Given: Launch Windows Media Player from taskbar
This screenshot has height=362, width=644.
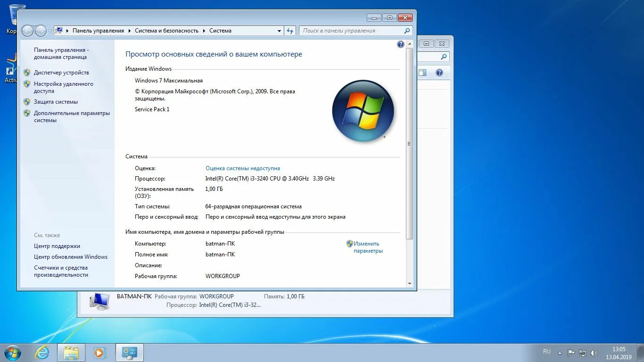Looking at the screenshot, I should (99, 353).
